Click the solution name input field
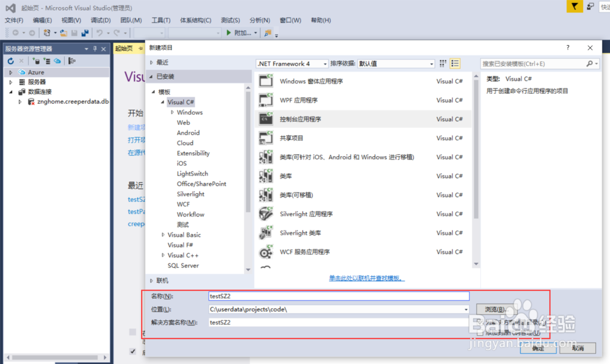Image resolution: width=610 pixels, height=364 pixels. (x=339, y=323)
